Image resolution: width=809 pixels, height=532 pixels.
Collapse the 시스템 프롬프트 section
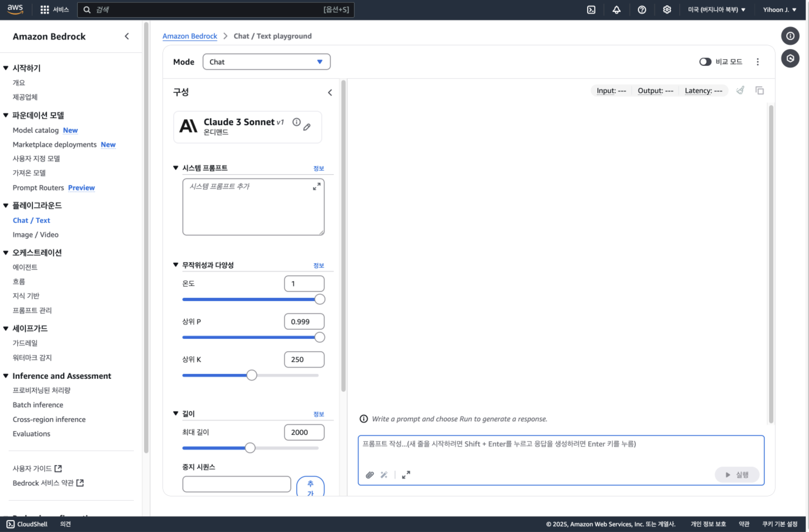[176, 168]
